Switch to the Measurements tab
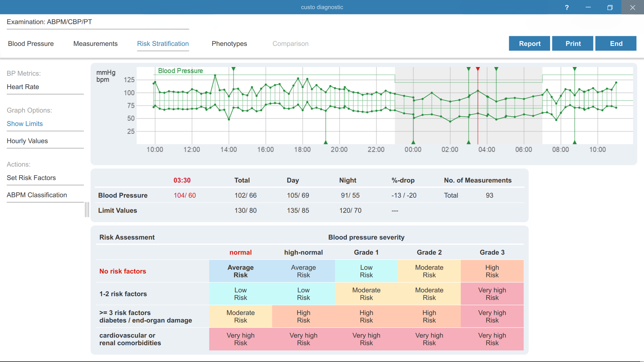Screen dimensions: 644x362 [96, 44]
